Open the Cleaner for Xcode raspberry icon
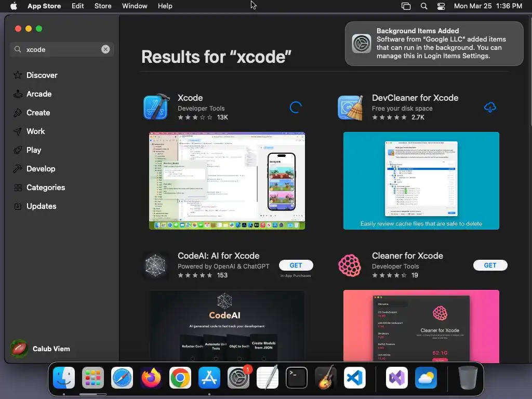Screen dimensions: 532x399 [350, 265]
